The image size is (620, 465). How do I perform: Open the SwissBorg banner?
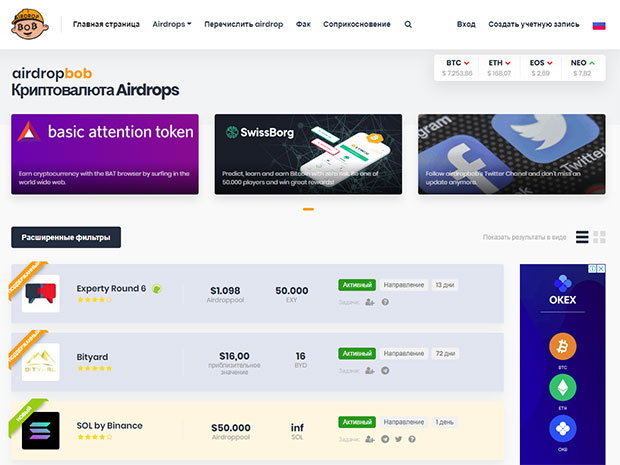point(308,154)
